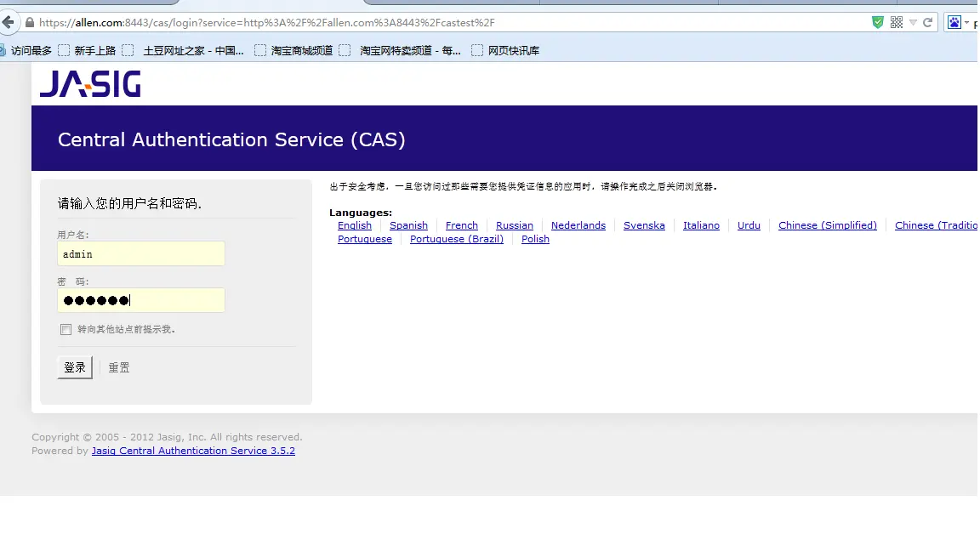
Task: Click the Baidu paw search engine icon
Action: coord(954,22)
